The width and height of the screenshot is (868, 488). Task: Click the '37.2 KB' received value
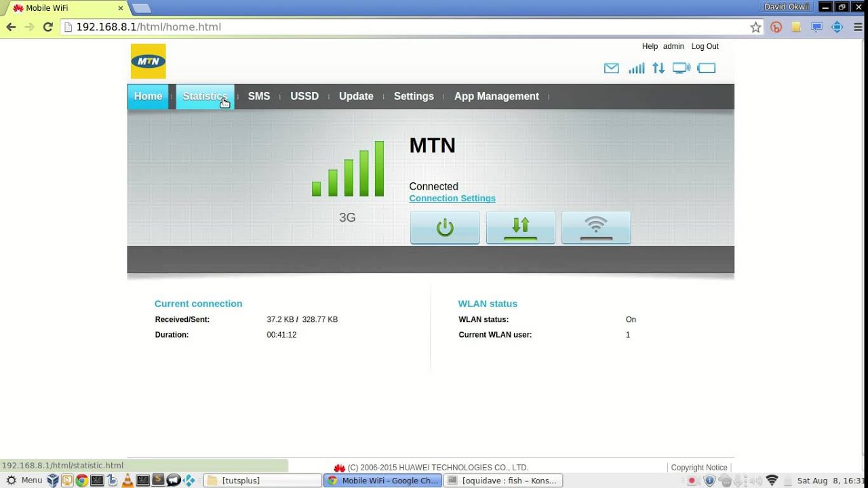280,319
